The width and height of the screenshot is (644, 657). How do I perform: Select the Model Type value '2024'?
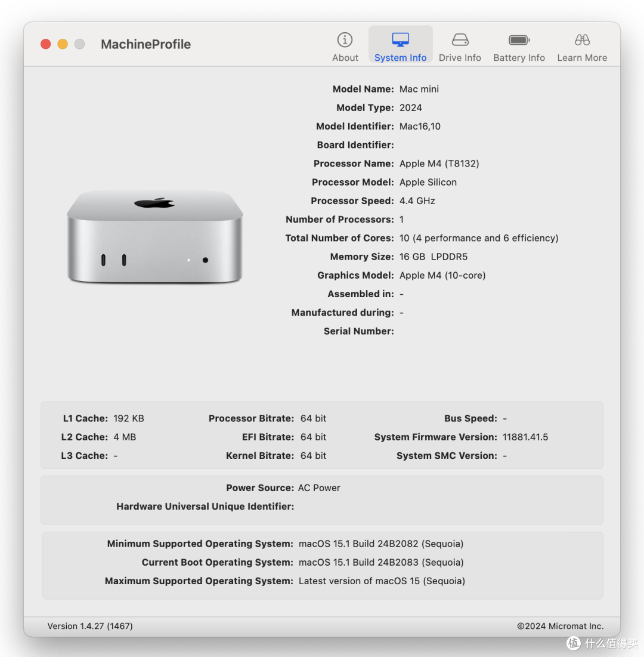click(411, 107)
